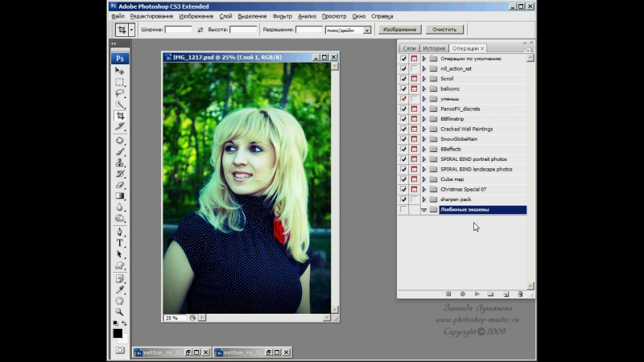The width and height of the screenshot is (644, 362).
Task: Click the foreground color swatch
Action: [118, 332]
